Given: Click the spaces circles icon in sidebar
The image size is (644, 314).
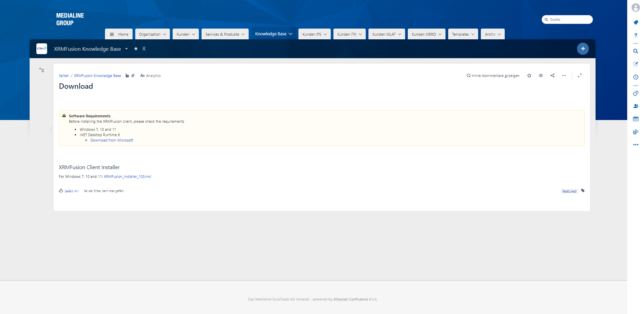Looking at the screenshot, I should [x=636, y=93].
